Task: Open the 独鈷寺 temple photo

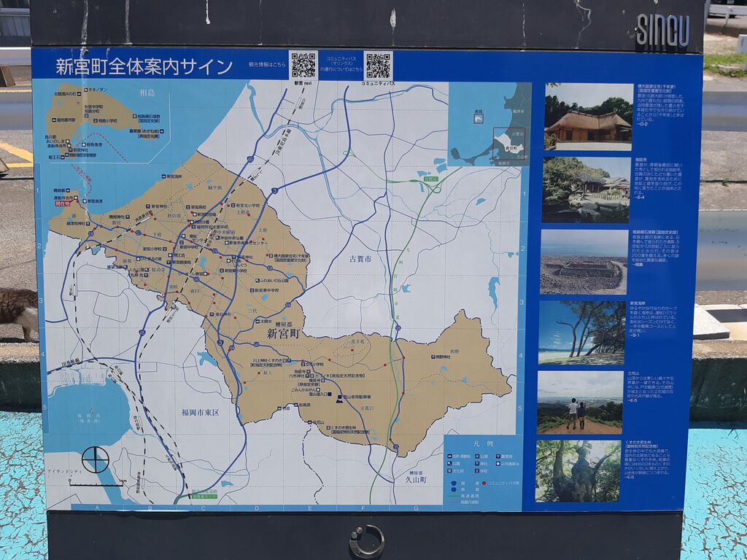Action: coord(586,190)
